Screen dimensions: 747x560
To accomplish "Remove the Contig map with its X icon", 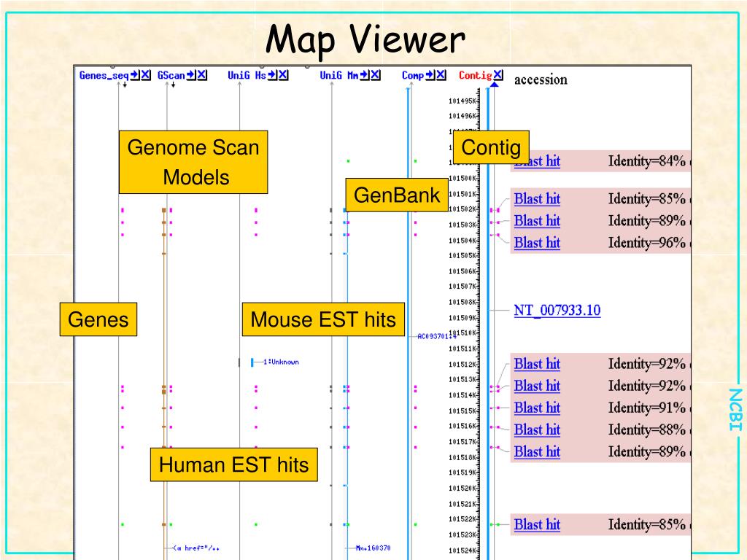I will point(498,75).
